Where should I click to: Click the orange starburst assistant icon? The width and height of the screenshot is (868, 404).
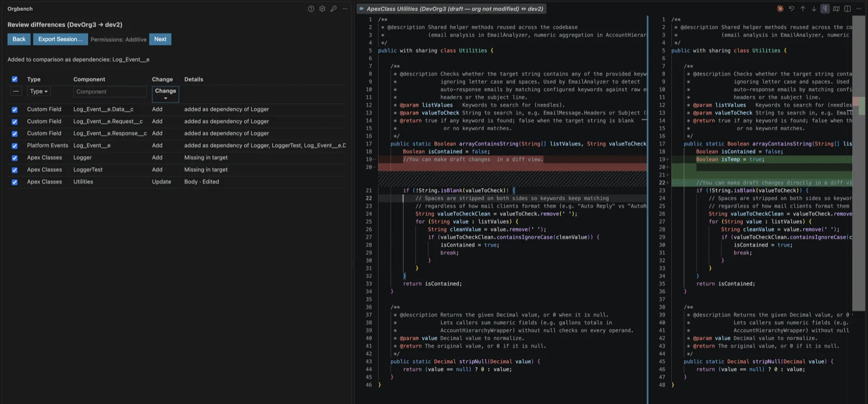[780, 9]
